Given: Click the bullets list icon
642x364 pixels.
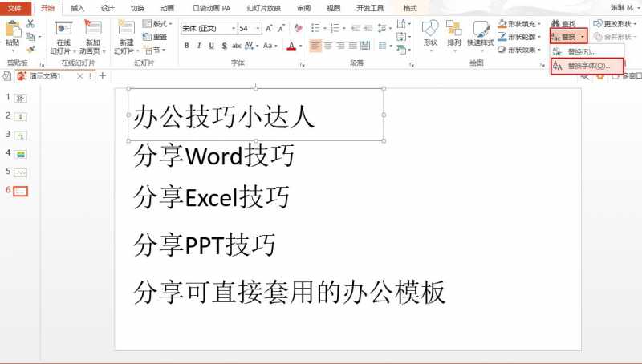Looking at the screenshot, I should pyautogui.click(x=317, y=28).
